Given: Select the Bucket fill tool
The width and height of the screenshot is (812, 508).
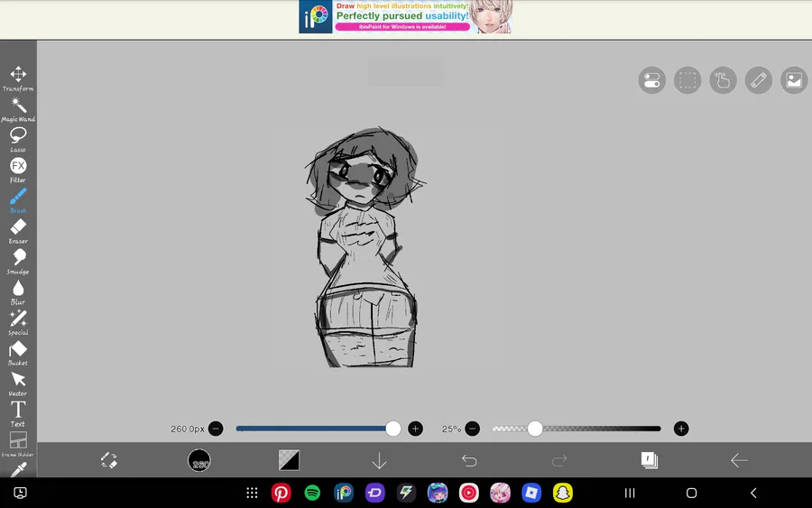Looking at the screenshot, I should point(18,354).
